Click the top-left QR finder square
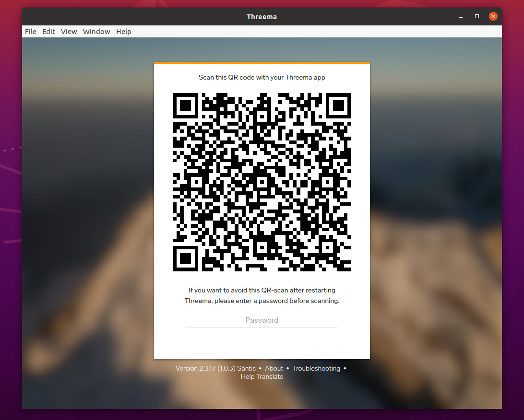The width and height of the screenshot is (524, 420). coord(186,106)
